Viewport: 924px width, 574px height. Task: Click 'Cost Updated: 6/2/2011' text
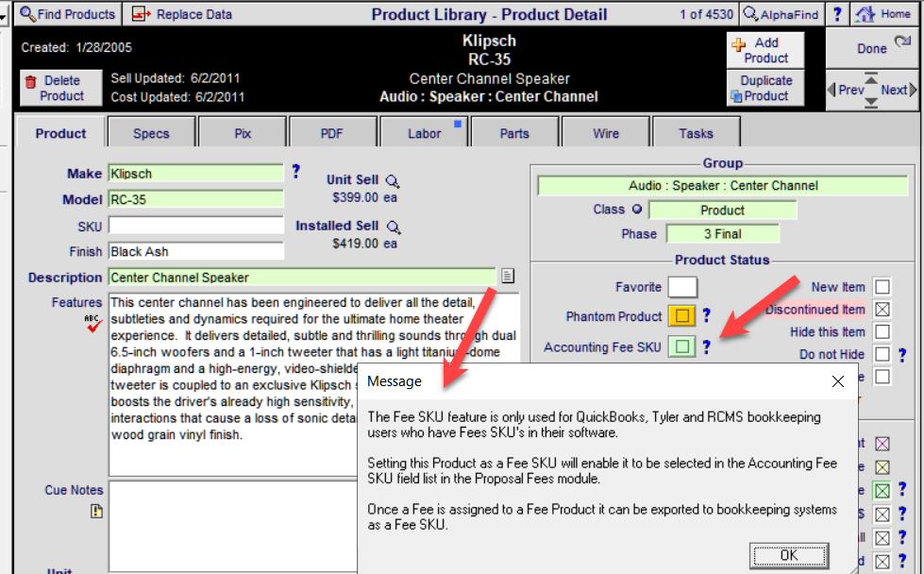(x=177, y=96)
